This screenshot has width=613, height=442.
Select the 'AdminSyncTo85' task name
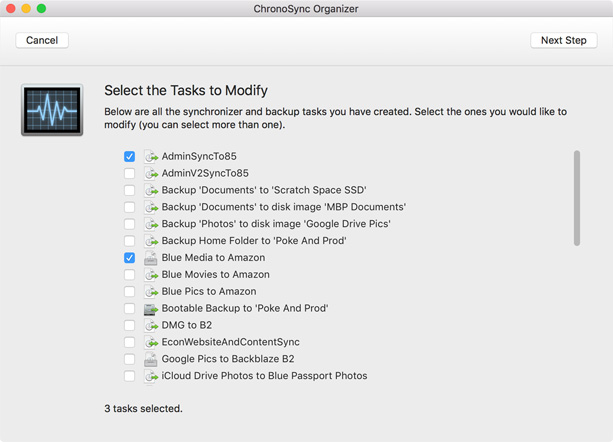199,156
